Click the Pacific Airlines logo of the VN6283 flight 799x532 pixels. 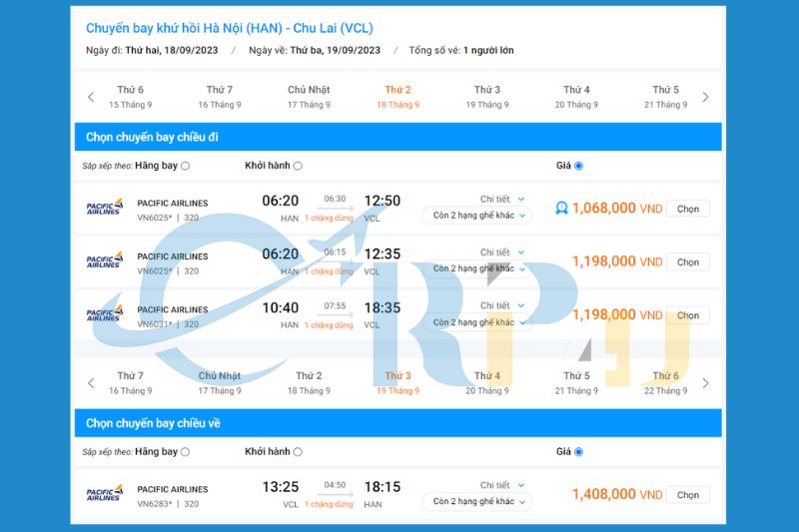coord(105,493)
